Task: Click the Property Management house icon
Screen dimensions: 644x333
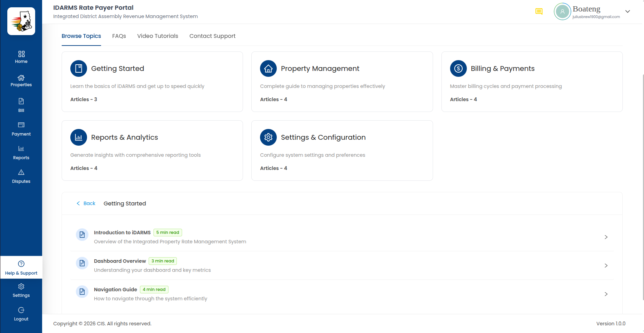Action: (x=268, y=68)
